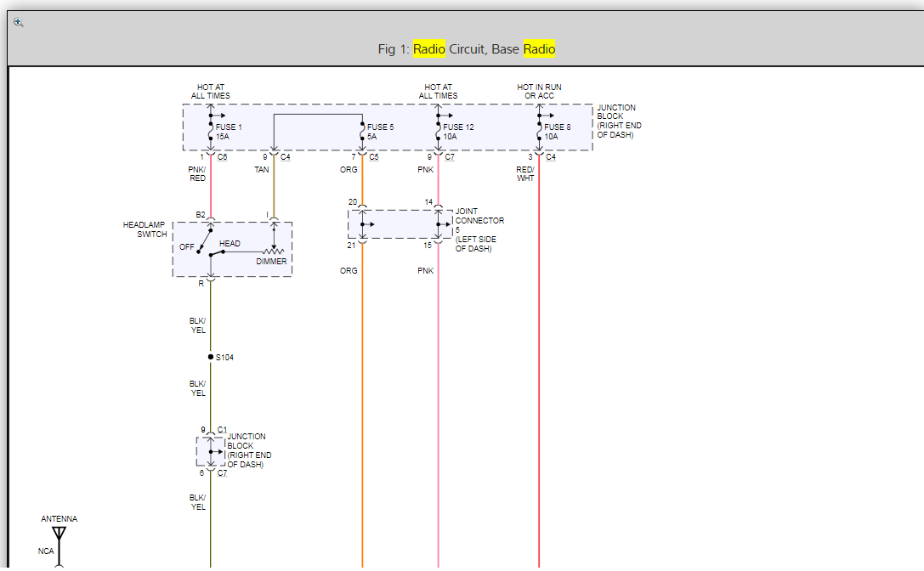Image resolution: width=924 pixels, height=571 pixels.
Task: Open the C6 connector link
Action: [222, 157]
